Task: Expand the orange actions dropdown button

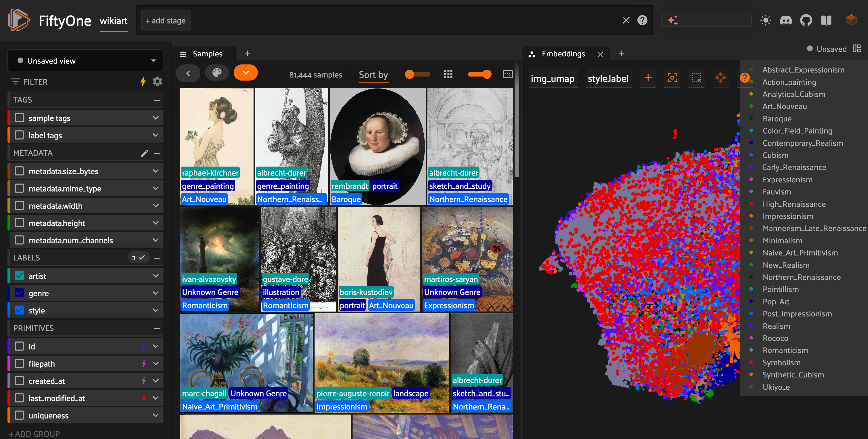Action: [x=246, y=73]
